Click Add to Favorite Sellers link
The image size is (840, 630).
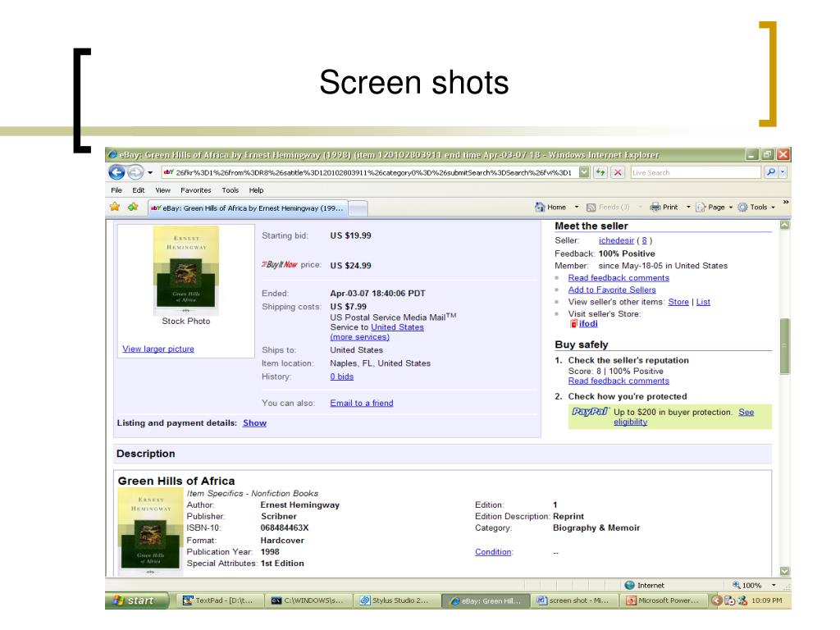coord(612,290)
